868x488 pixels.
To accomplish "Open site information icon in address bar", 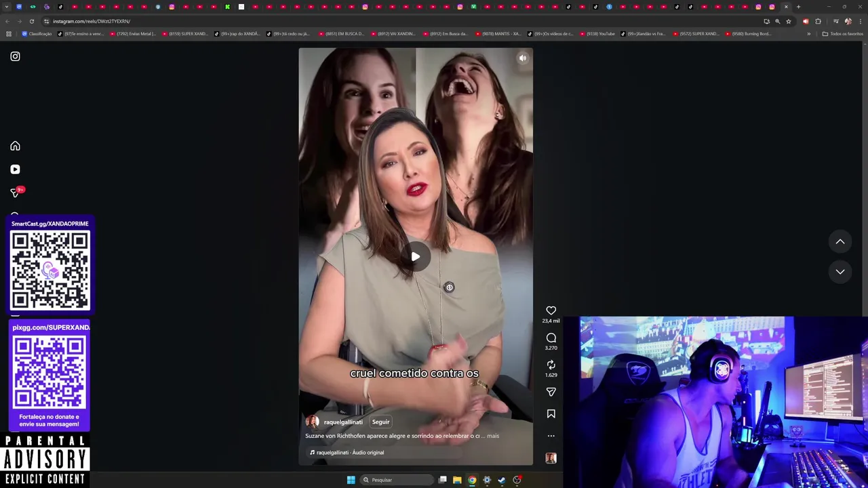I will (46, 21).
